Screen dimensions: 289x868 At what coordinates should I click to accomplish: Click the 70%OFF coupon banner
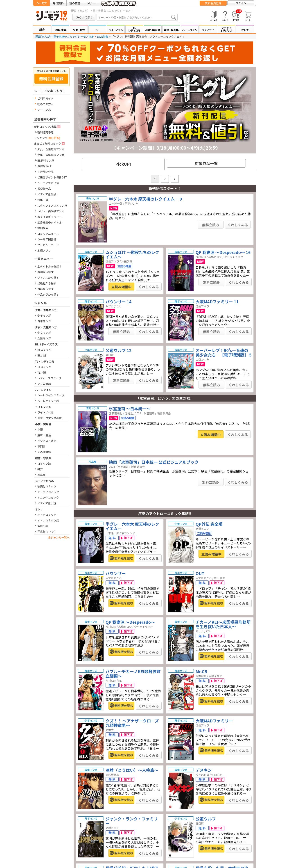click(144, 53)
